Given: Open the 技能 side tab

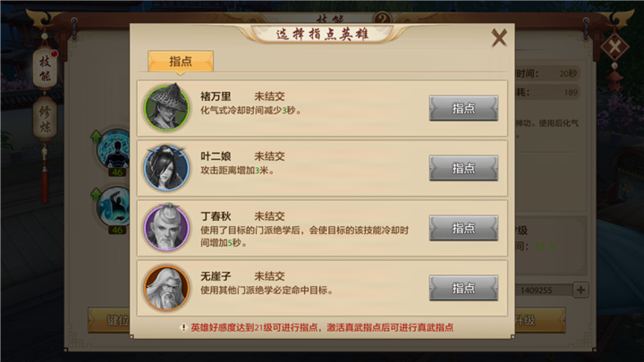Looking at the screenshot, I should (46, 68).
